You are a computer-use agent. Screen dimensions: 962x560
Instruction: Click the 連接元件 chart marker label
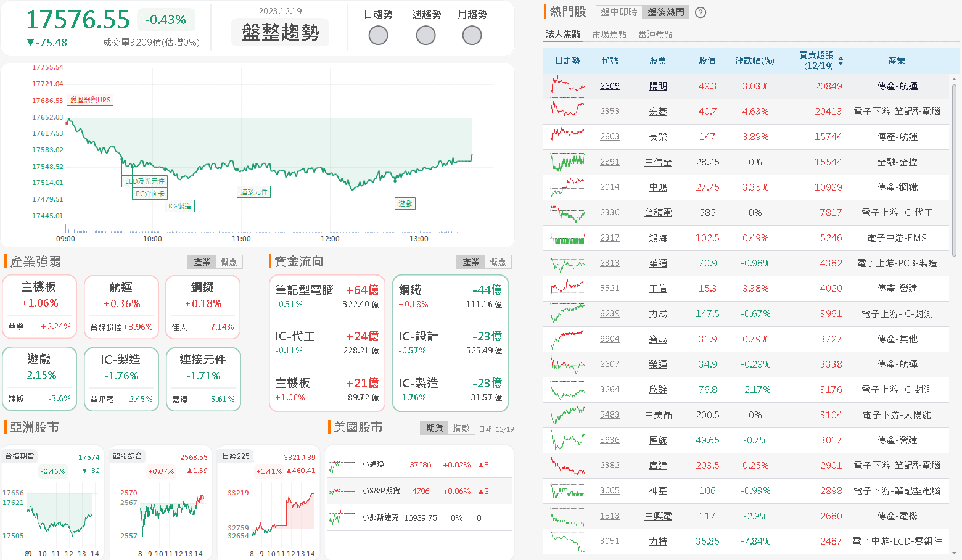(x=254, y=192)
